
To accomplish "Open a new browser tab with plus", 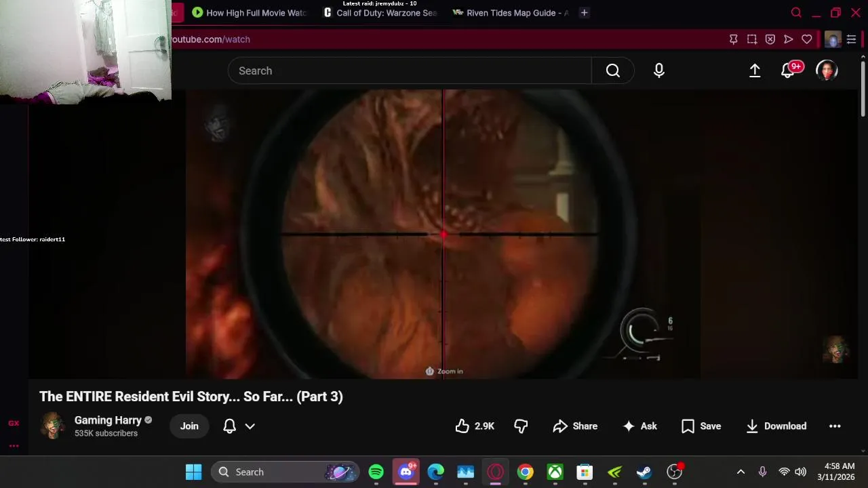I will click(584, 13).
